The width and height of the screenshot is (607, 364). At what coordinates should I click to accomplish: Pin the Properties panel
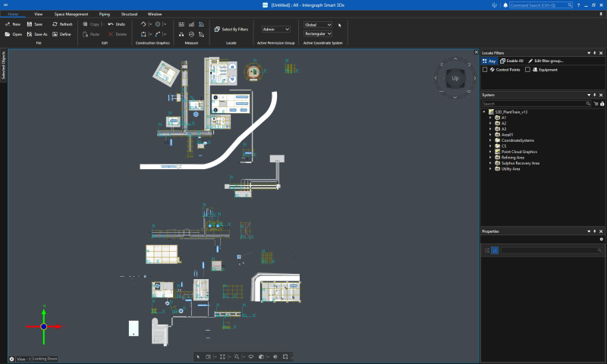pyautogui.click(x=595, y=231)
